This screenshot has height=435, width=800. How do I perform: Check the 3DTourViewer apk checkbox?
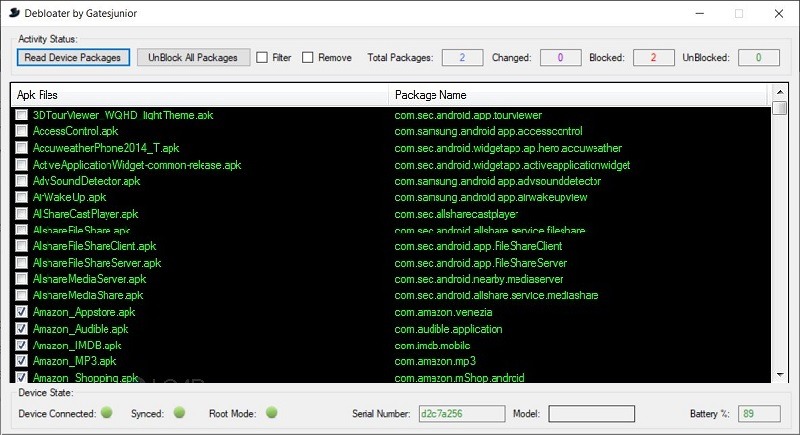(x=21, y=115)
